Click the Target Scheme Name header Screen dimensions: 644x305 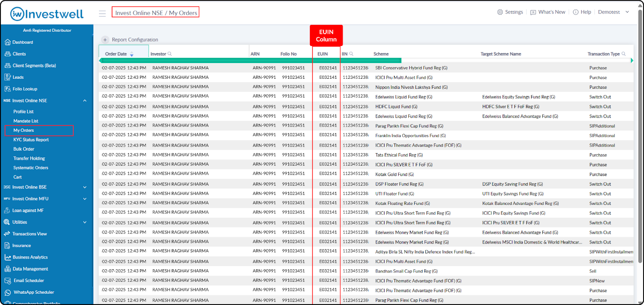tap(501, 54)
